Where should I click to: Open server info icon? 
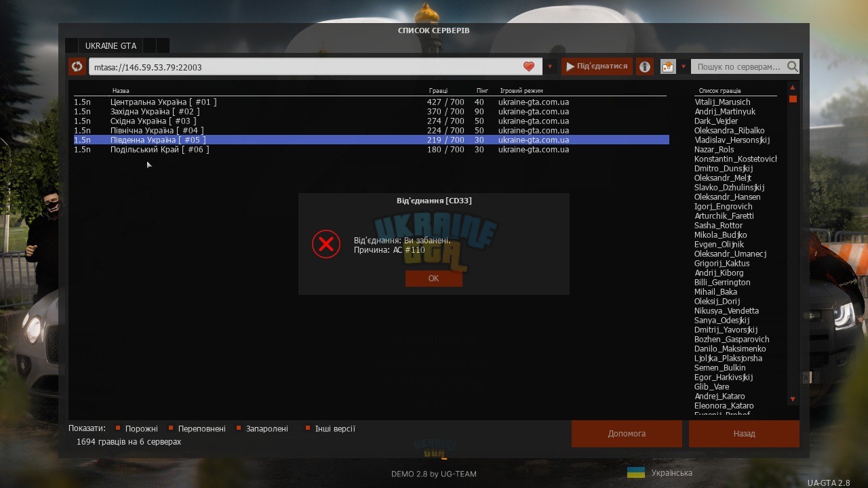[644, 66]
